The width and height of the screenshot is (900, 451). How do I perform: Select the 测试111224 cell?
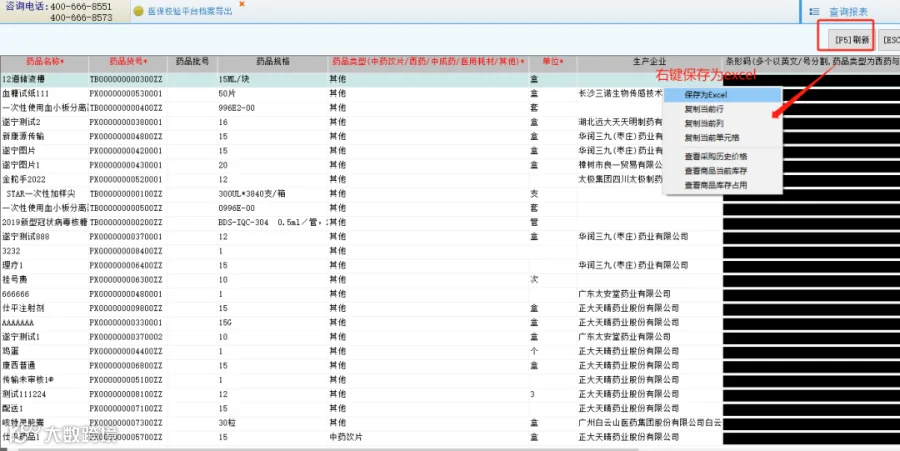point(44,394)
